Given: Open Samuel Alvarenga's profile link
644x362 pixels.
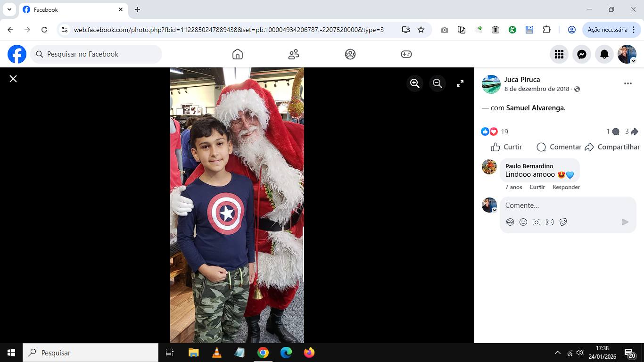Looking at the screenshot, I should click(535, 108).
